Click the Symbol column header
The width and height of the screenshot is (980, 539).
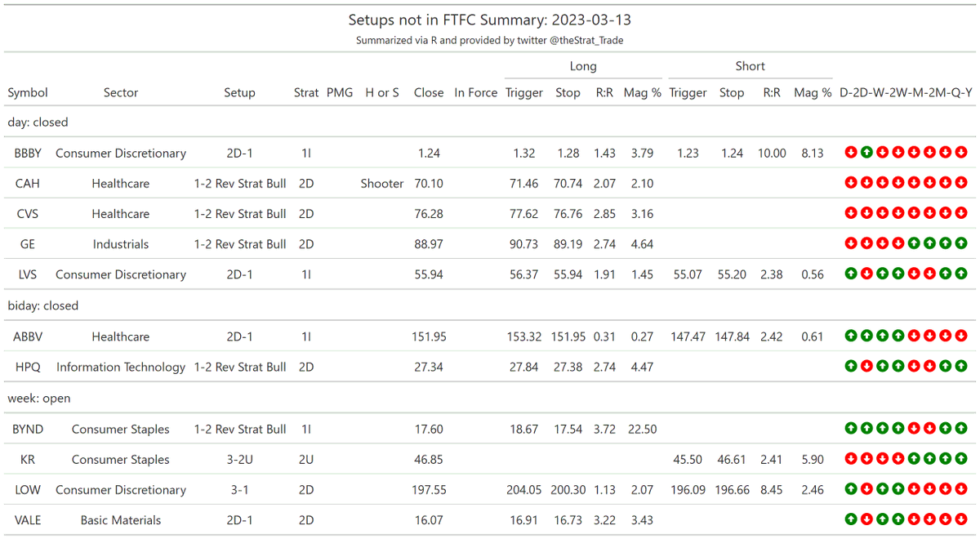(28, 92)
